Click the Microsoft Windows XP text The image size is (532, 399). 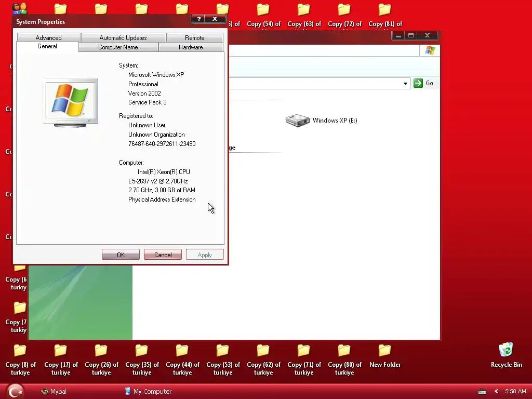click(156, 75)
